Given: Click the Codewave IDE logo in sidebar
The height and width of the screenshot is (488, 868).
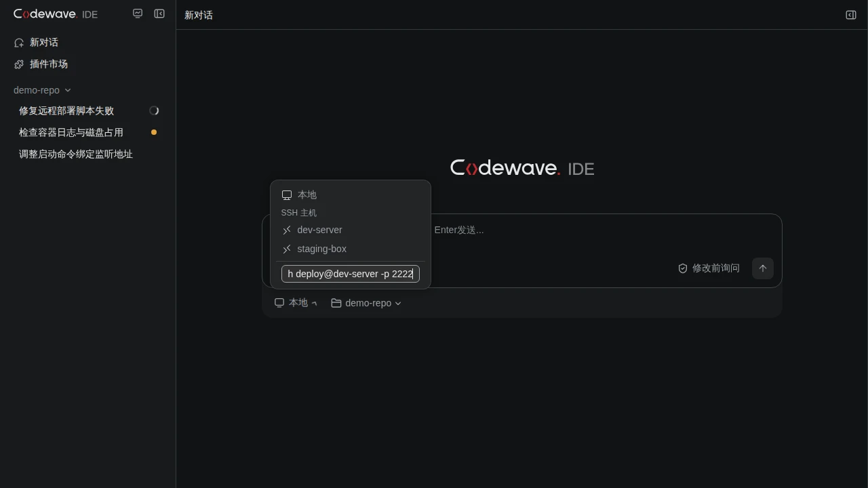Looking at the screenshot, I should point(56,14).
